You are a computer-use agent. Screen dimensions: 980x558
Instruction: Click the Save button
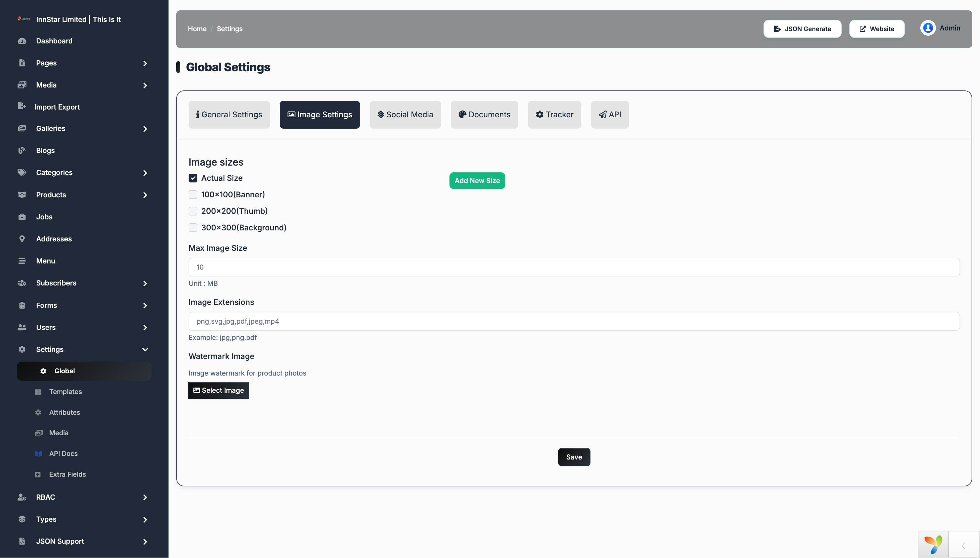coord(574,457)
